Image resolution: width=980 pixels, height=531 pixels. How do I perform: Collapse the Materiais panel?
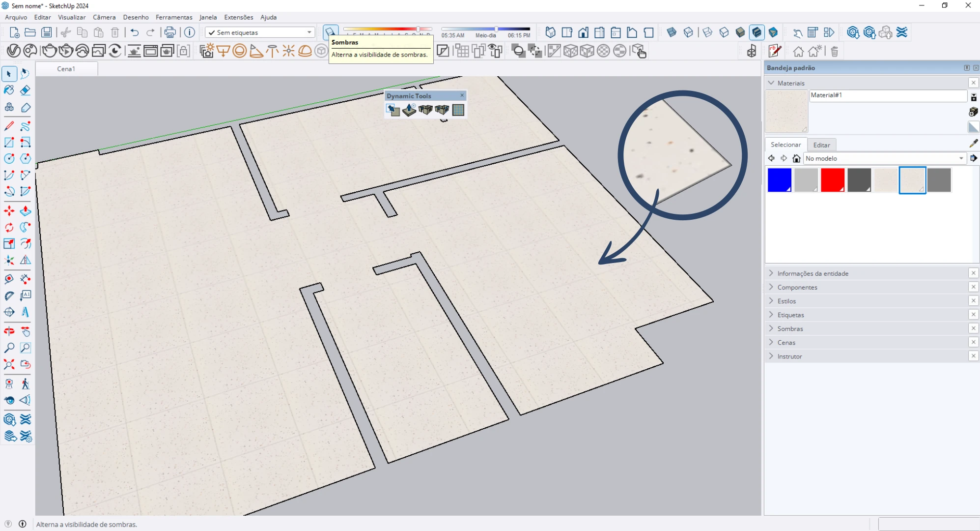coord(771,83)
